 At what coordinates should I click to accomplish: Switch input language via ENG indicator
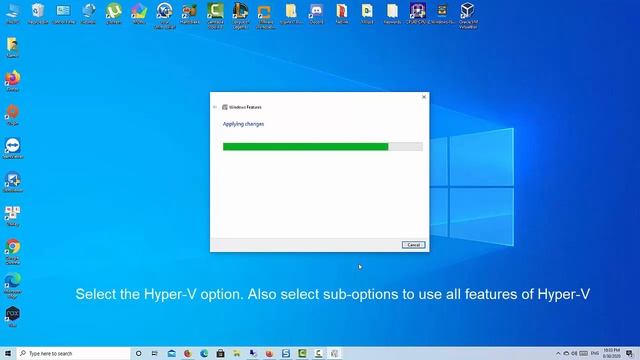pyautogui.click(x=595, y=353)
